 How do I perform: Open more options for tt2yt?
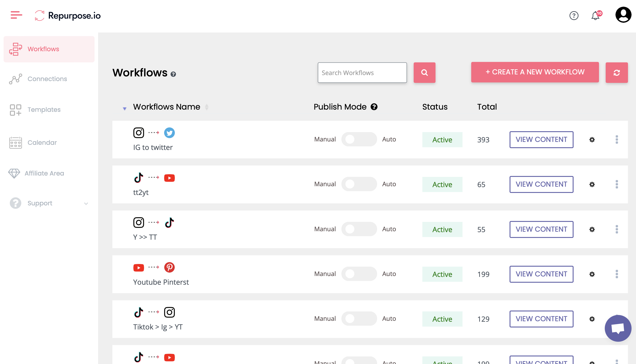(x=616, y=184)
